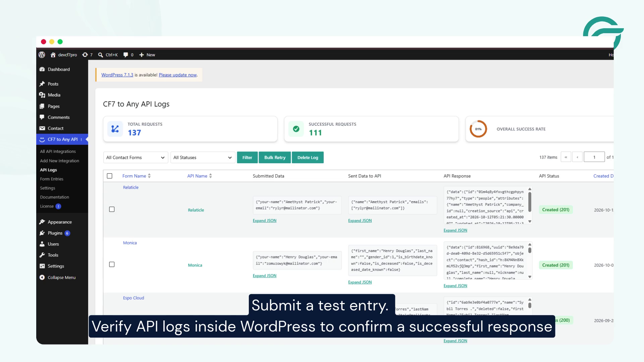The height and width of the screenshot is (362, 644).
Task: Open the updates icon showing 7
Action: (x=85, y=55)
